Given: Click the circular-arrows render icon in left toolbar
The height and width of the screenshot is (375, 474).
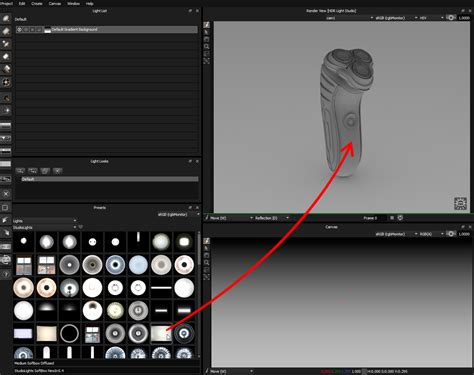Looking at the screenshot, I should tap(6, 259).
